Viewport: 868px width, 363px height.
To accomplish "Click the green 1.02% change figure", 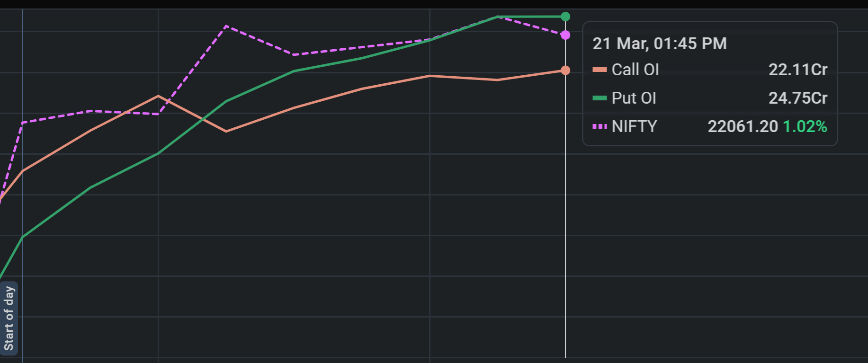I will coord(805,127).
